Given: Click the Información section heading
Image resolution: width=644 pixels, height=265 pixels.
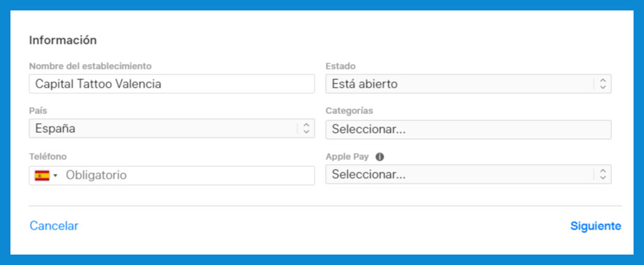Looking at the screenshot, I should (x=63, y=40).
